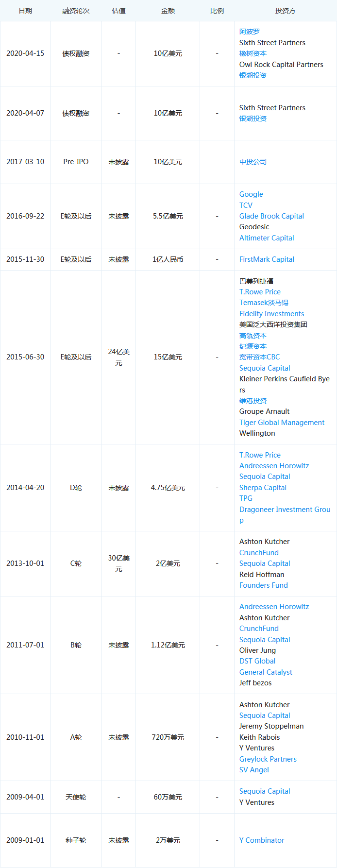Click the 24亿美元 valuation cell
Image resolution: width=337 pixels, height=868 pixels.
(118, 357)
